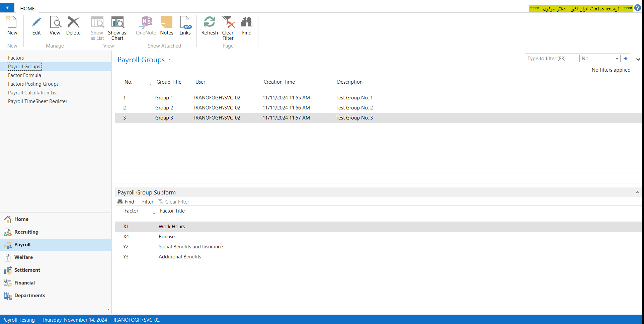This screenshot has width=644, height=324.
Task: Open Links icon in ribbon
Action: pyautogui.click(x=185, y=22)
